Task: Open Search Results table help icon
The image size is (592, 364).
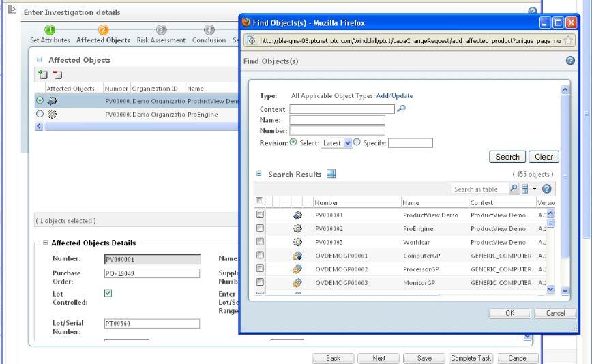Action: point(546,189)
